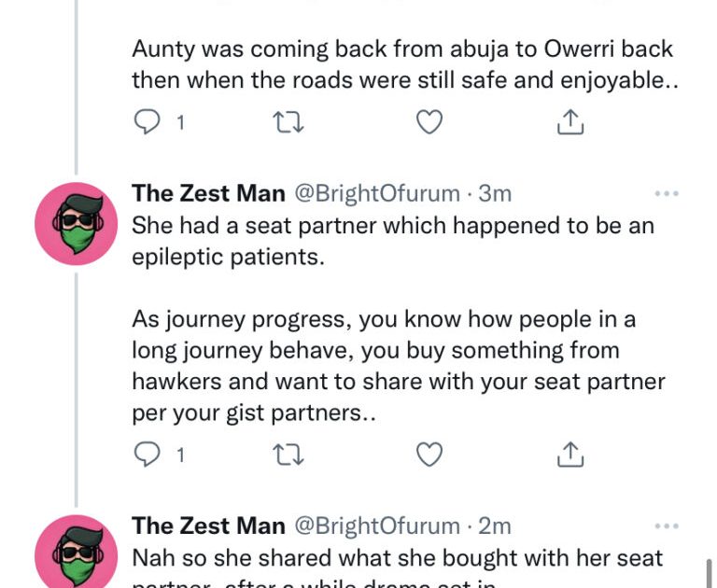
Task: Reply to the epileptic patients tweet
Action: (x=147, y=455)
